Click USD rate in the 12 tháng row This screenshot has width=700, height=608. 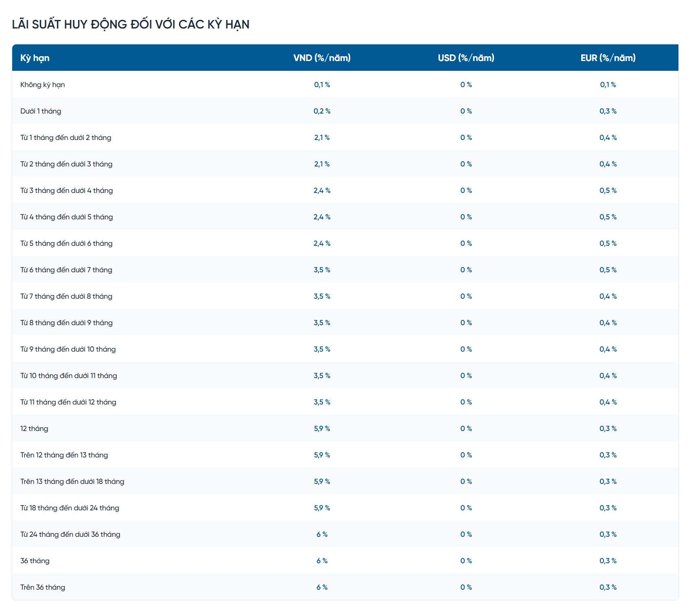[x=466, y=429]
